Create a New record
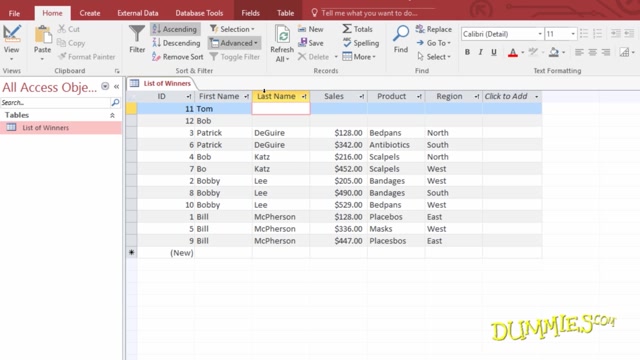The width and height of the screenshot is (640, 360). click(x=311, y=29)
